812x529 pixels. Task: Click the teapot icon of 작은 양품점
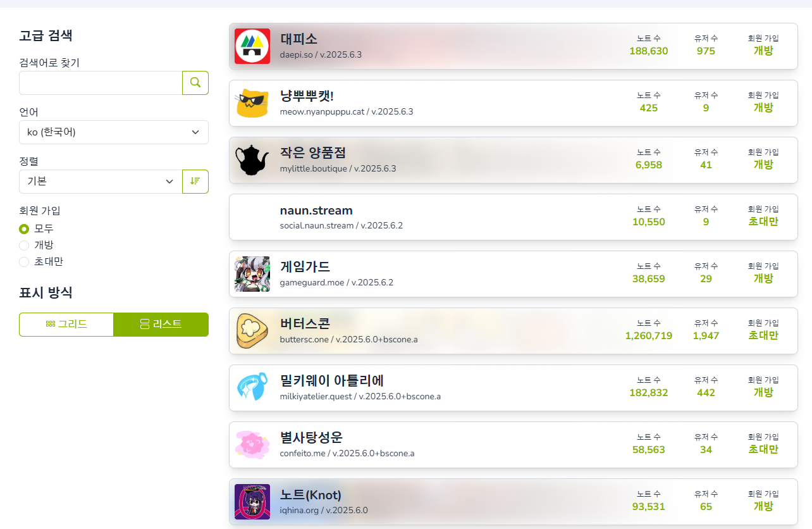[252, 160]
